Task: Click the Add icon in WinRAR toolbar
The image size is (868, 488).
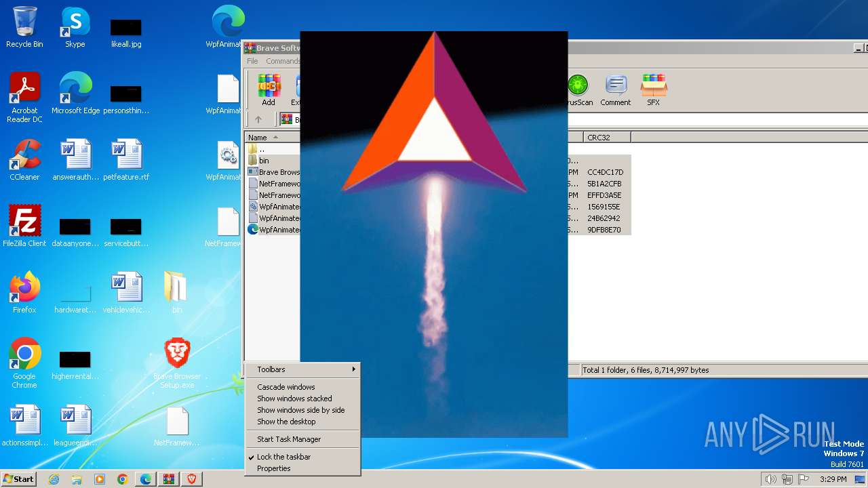Action: 269,90
